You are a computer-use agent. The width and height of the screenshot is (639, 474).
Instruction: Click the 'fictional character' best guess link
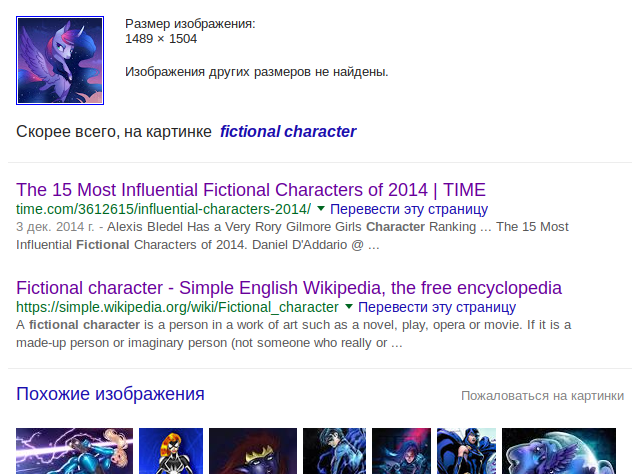click(x=288, y=132)
